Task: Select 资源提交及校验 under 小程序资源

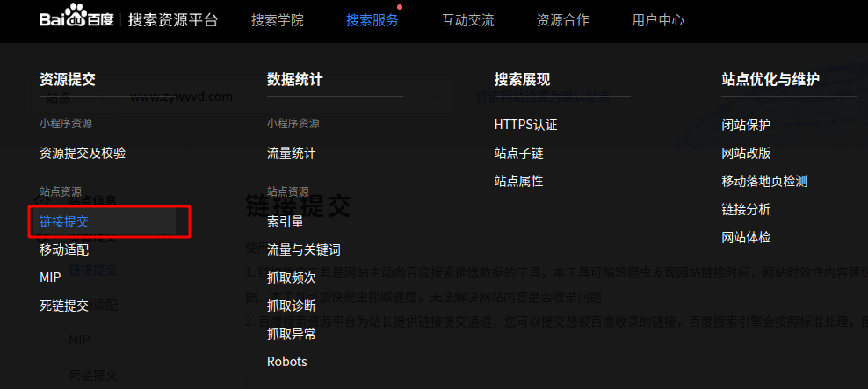Action: tap(83, 153)
